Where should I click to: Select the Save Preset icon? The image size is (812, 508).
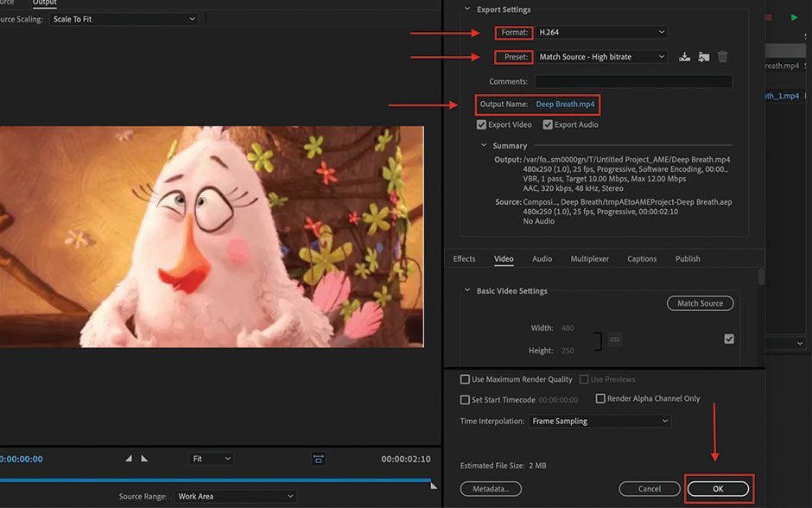point(684,55)
